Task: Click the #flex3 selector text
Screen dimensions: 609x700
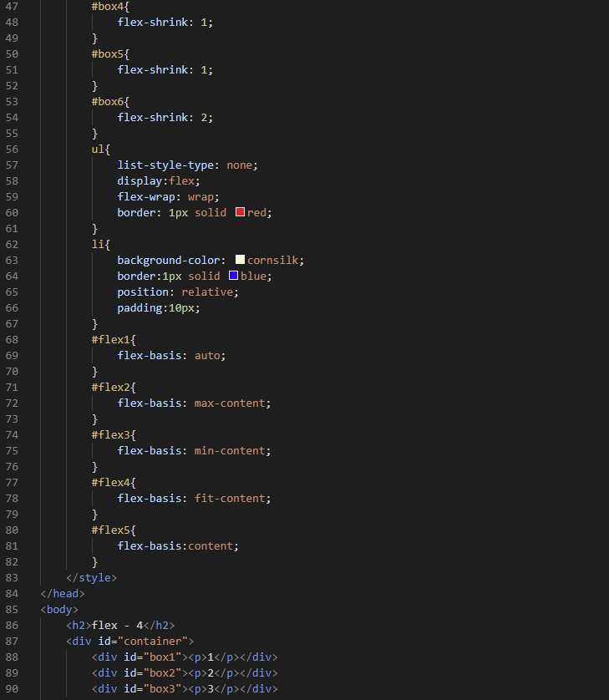Action: pyautogui.click(x=111, y=435)
